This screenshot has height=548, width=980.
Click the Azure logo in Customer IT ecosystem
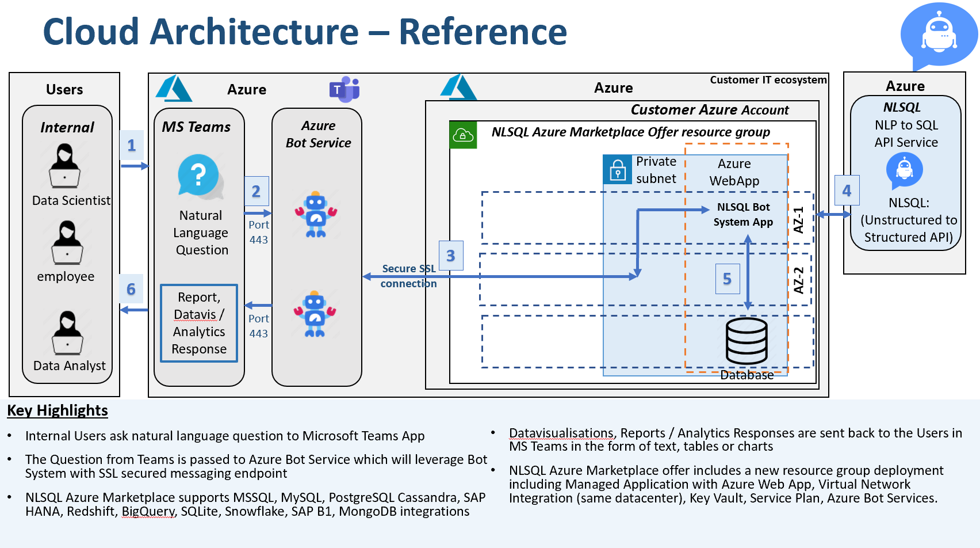(x=458, y=87)
